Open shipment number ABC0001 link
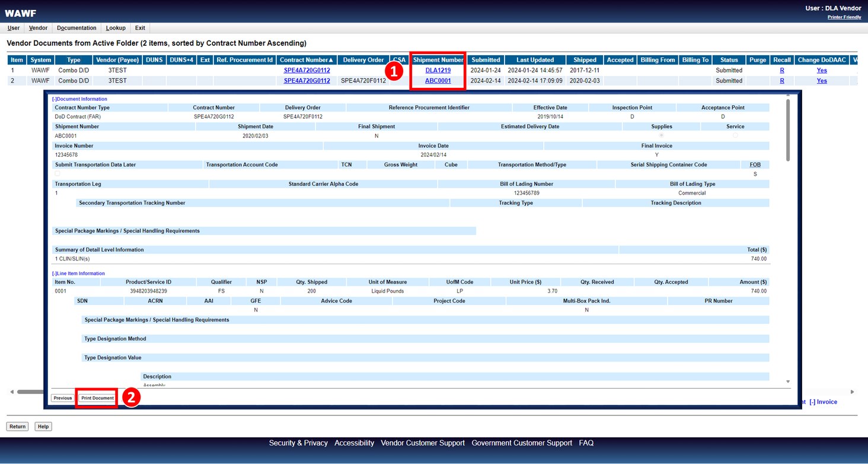The width and height of the screenshot is (868, 464). [x=438, y=81]
